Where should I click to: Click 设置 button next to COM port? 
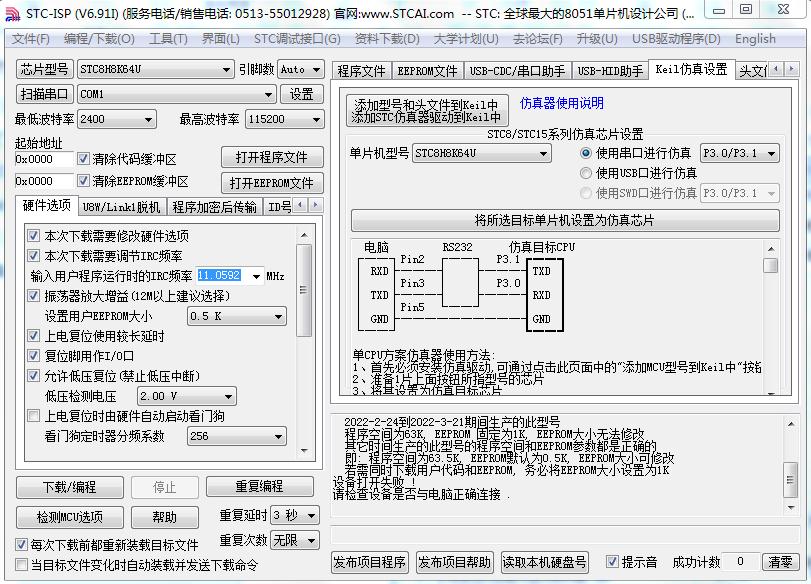pyautogui.click(x=302, y=94)
